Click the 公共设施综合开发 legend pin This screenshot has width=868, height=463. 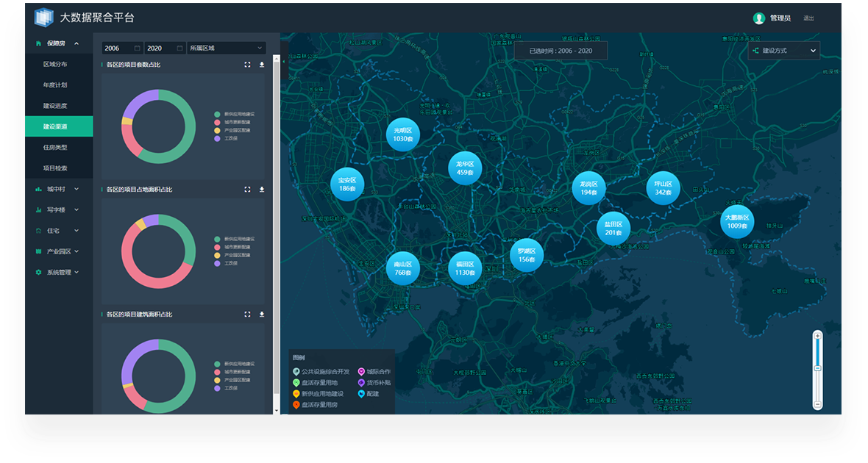click(x=296, y=372)
